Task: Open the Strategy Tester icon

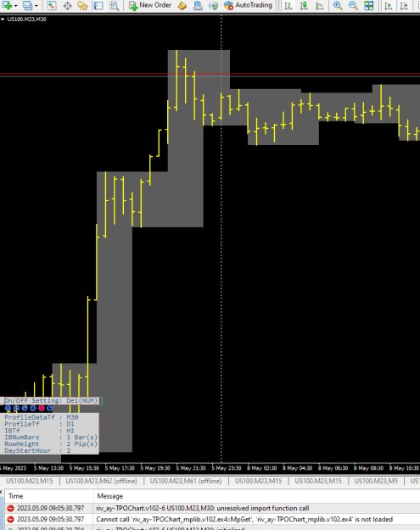Action: 115,5
